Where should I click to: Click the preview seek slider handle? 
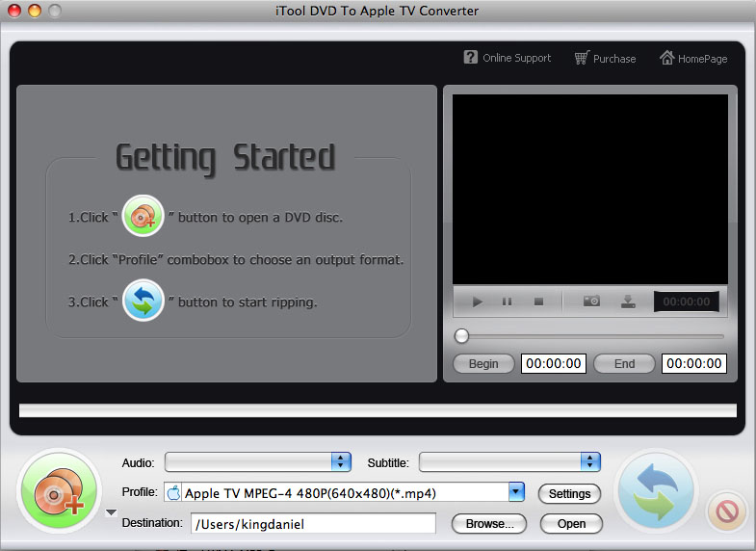click(461, 336)
